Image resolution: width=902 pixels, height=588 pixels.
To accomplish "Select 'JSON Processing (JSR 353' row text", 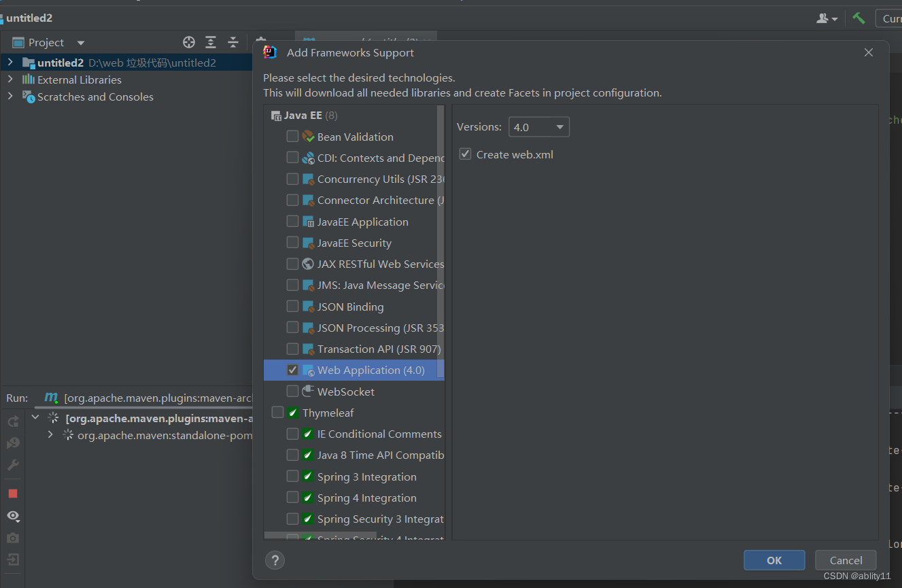I will pos(381,328).
